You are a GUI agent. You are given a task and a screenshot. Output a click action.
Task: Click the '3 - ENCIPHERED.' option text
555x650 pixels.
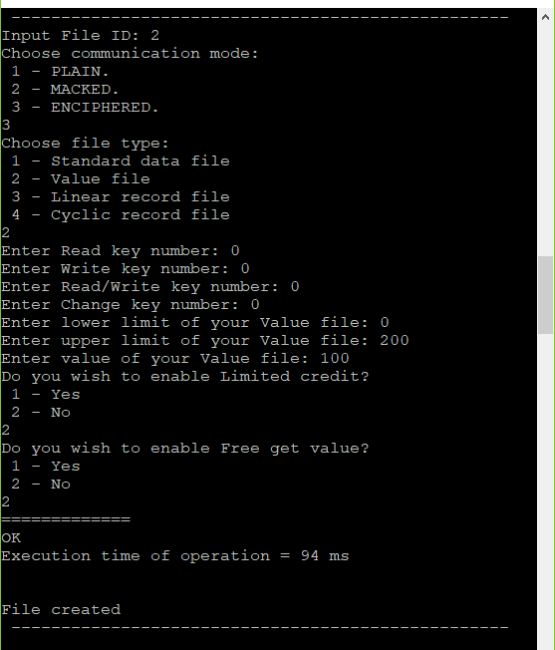(x=85, y=107)
